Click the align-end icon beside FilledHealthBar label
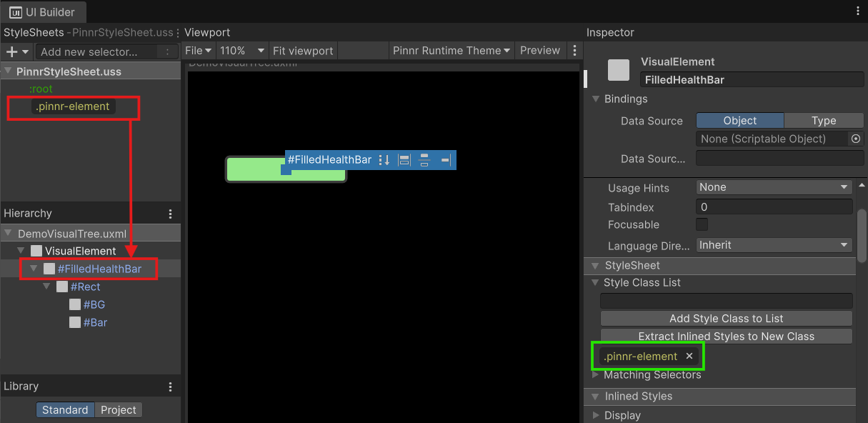The image size is (868, 423). pos(445,160)
